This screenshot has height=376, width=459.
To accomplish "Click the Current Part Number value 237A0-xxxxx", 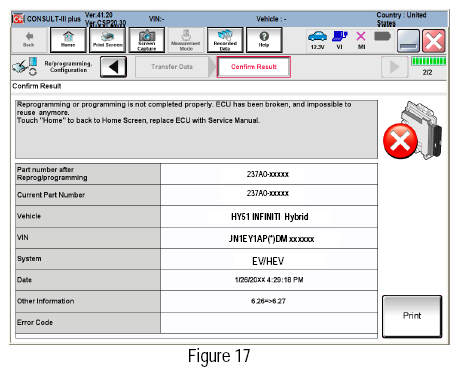I will 268,193.
